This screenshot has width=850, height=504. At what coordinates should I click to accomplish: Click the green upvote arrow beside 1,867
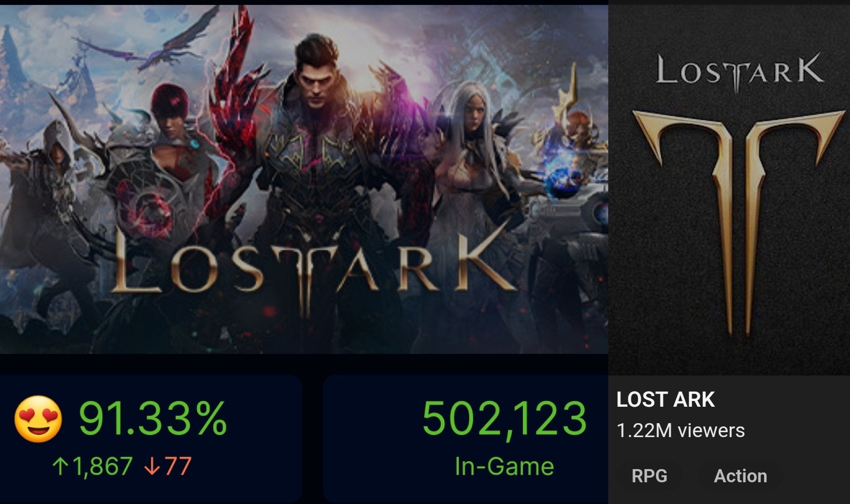(60, 467)
